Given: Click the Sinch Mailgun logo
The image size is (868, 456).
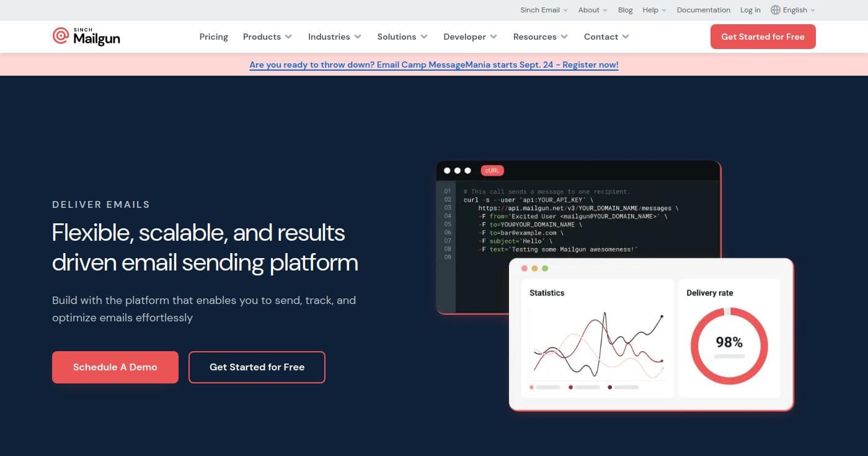Looking at the screenshot, I should pos(86,37).
